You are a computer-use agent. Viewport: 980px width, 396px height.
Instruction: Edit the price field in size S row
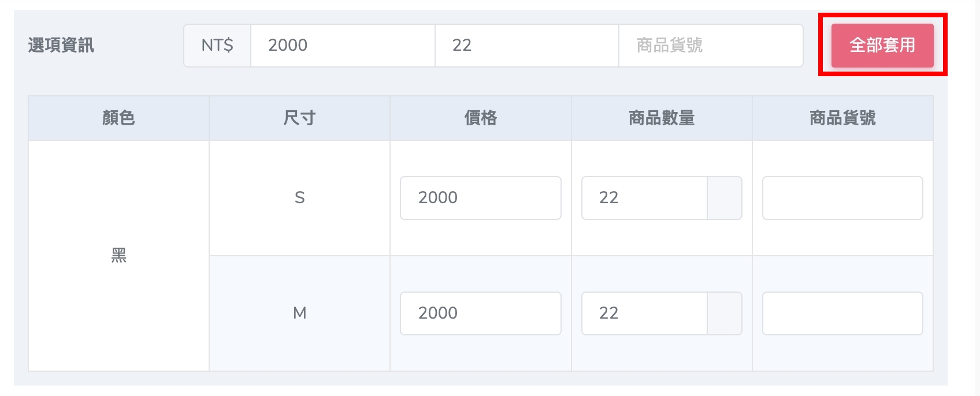[480, 198]
